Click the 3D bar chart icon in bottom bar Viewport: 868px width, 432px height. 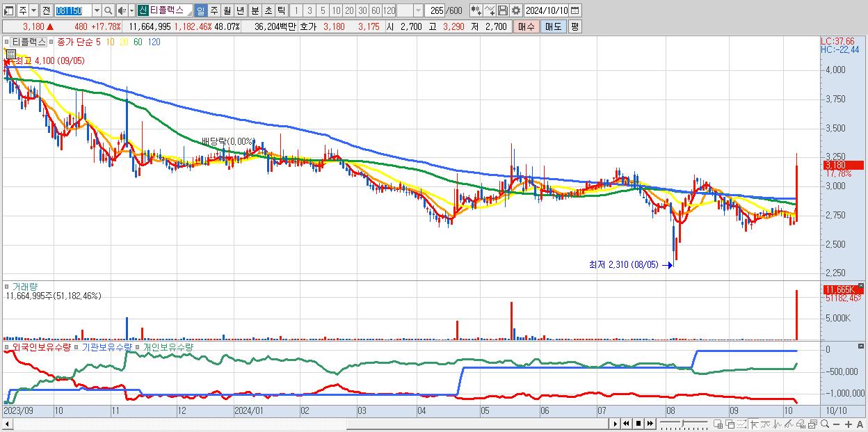(801, 424)
